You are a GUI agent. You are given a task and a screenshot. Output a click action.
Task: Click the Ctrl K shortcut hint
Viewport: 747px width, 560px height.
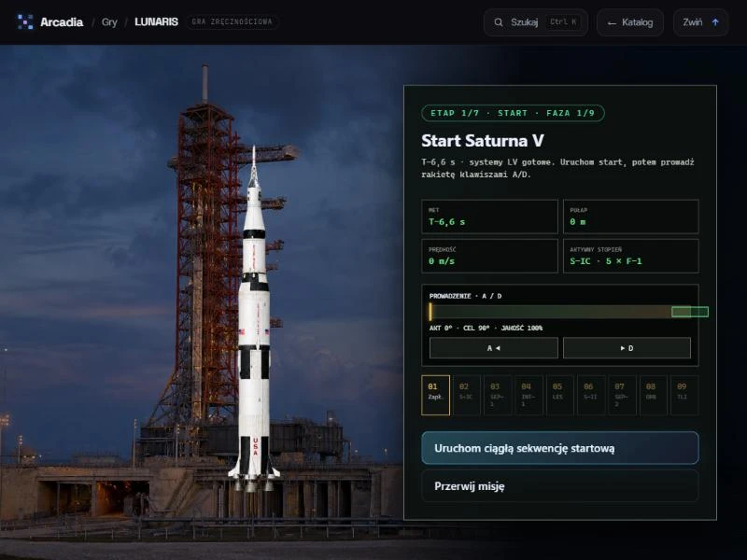563,21
